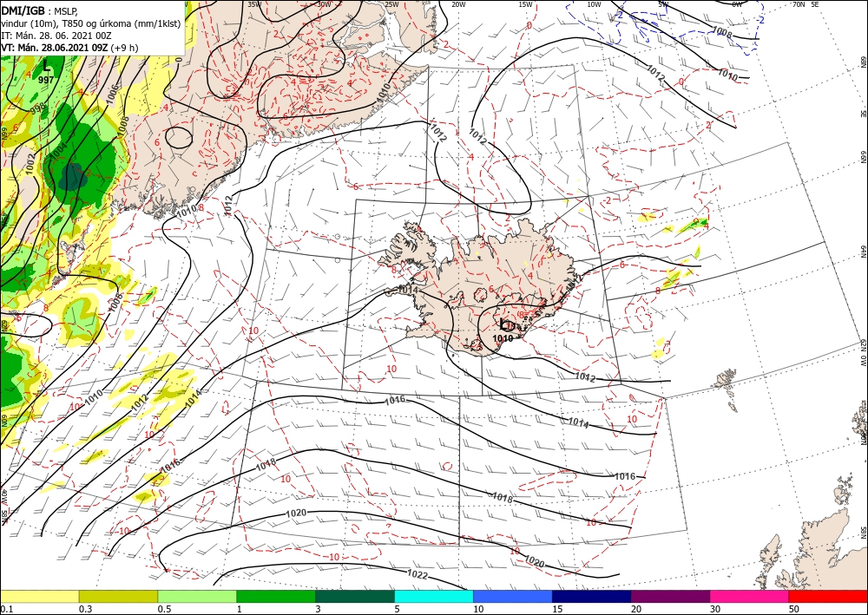Click the '35W' longitude label
The height and width of the screenshot is (615, 868).
254,4
